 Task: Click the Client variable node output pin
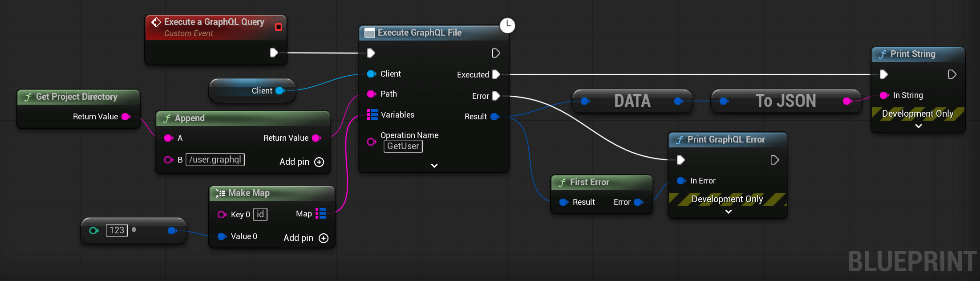tap(280, 91)
